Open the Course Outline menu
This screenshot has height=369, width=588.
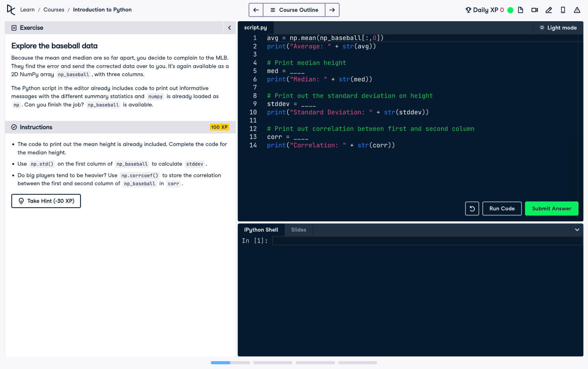pyautogui.click(x=294, y=10)
